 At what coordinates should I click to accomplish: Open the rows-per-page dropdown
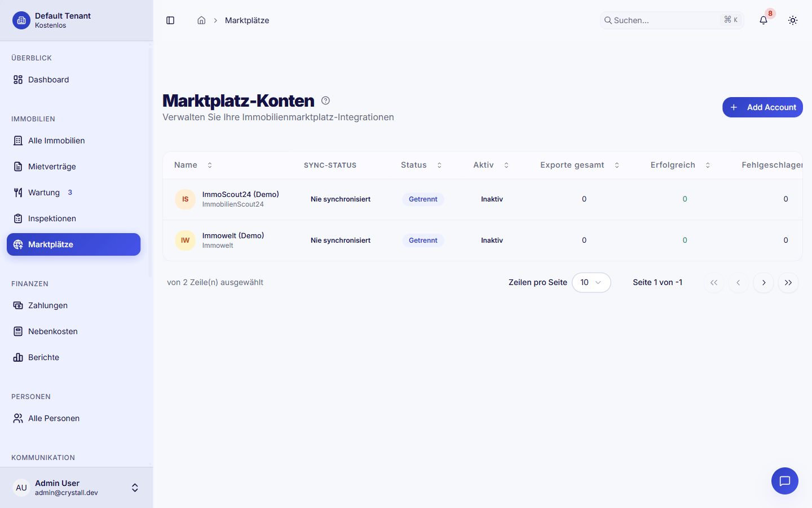point(591,283)
